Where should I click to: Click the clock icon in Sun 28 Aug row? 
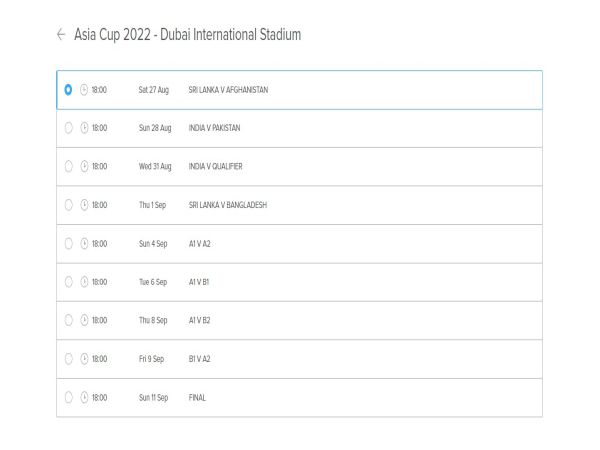[x=84, y=128]
